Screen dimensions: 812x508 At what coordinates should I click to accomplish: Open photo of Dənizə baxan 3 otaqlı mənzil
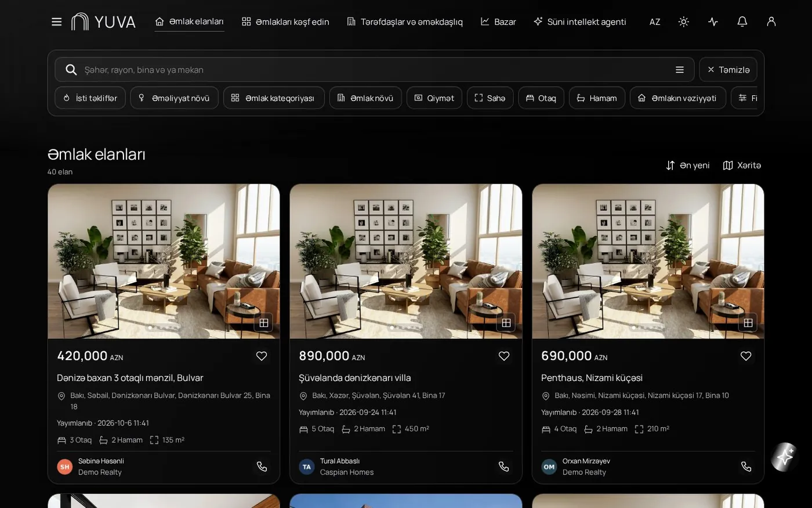pos(164,261)
